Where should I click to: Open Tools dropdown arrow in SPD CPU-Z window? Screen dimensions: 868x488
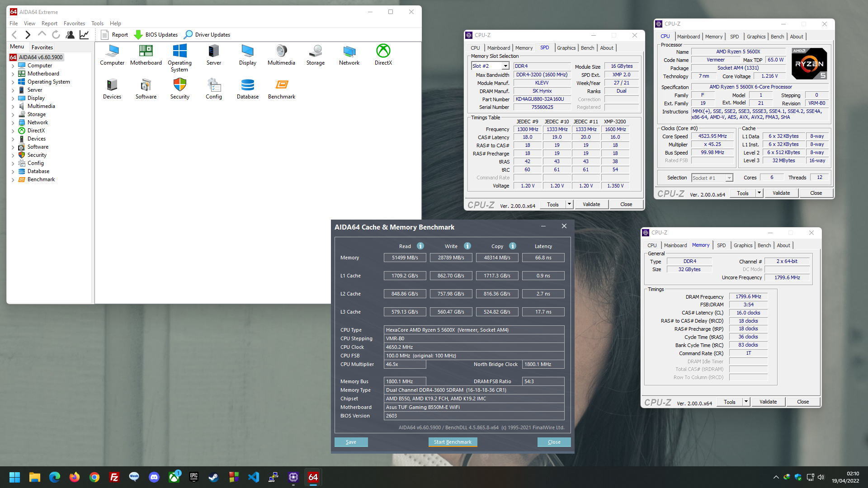(569, 205)
